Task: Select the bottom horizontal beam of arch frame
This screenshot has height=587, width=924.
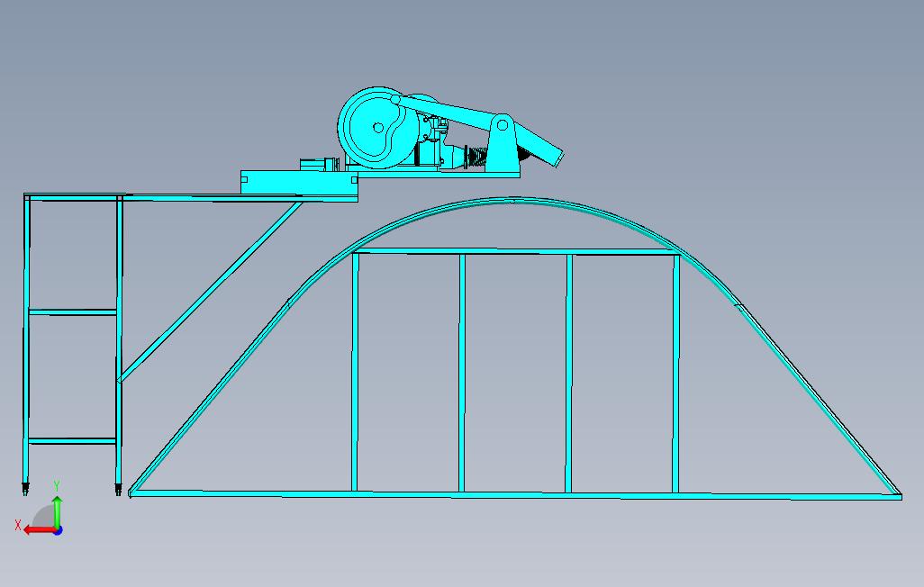Action: point(516,494)
